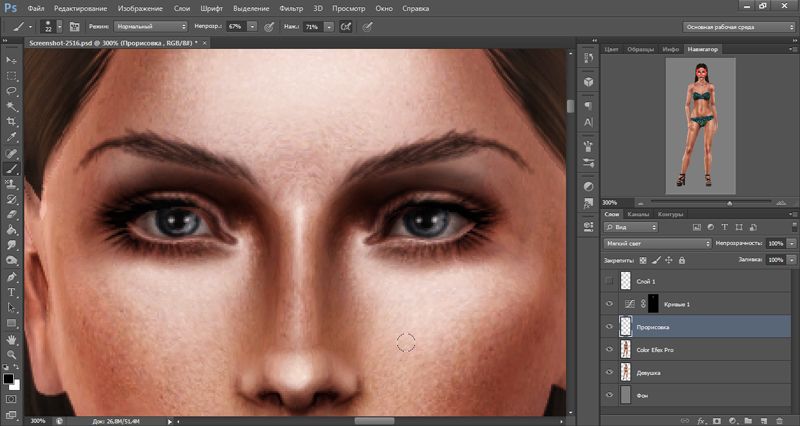Open the History panel icon in the dock
This screenshot has width=800, height=426.
pyautogui.click(x=588, y=58)
